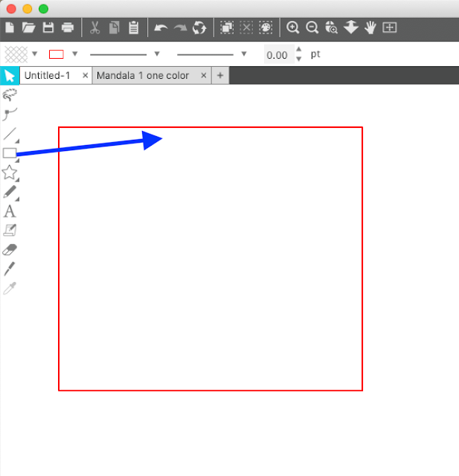Click the 0.00 line thickness field
459x476 pixels.
pyautogui.click(x=279, y=54)
